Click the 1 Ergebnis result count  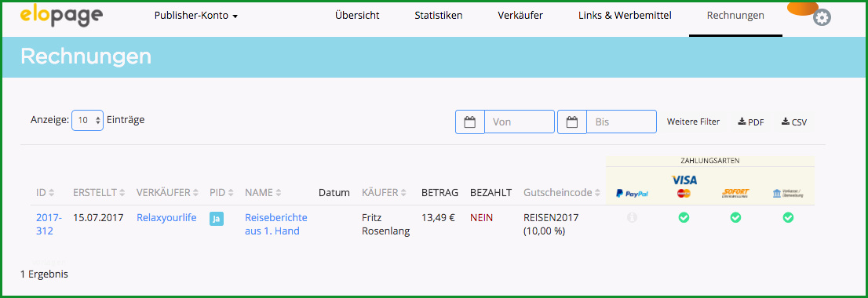point(44,274)
